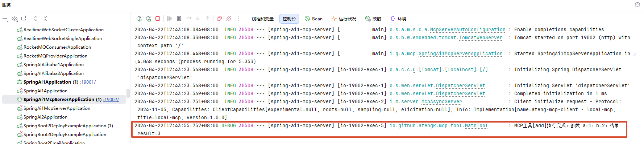Image resolution: width=644 pixels, height=144 pixels.
Task: Select RocketMQConsumerApplication in the tree
Action: click(57, 47)
